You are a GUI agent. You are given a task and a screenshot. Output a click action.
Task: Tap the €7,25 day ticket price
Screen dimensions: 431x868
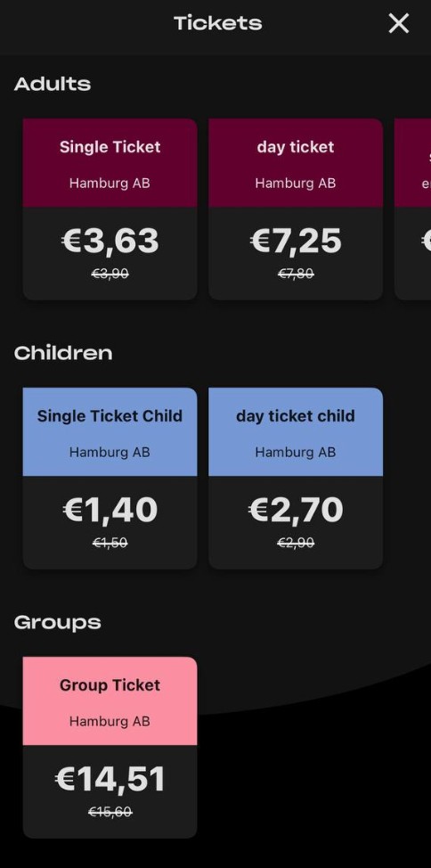coord(296,242)
